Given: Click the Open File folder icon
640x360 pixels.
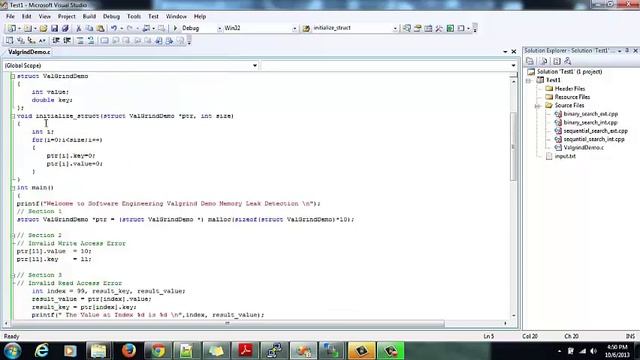Looking at the screenshot, I should tap(43, 28).
